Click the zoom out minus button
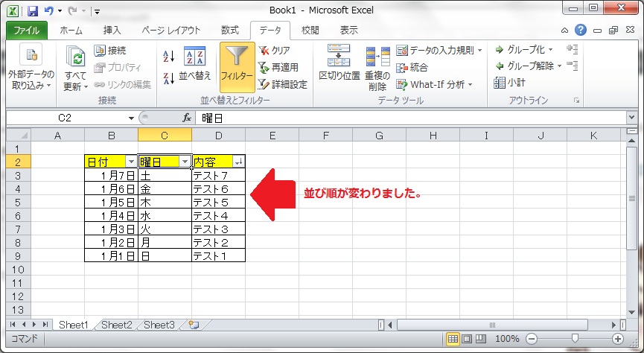The image size is (644, 353). 532,339
